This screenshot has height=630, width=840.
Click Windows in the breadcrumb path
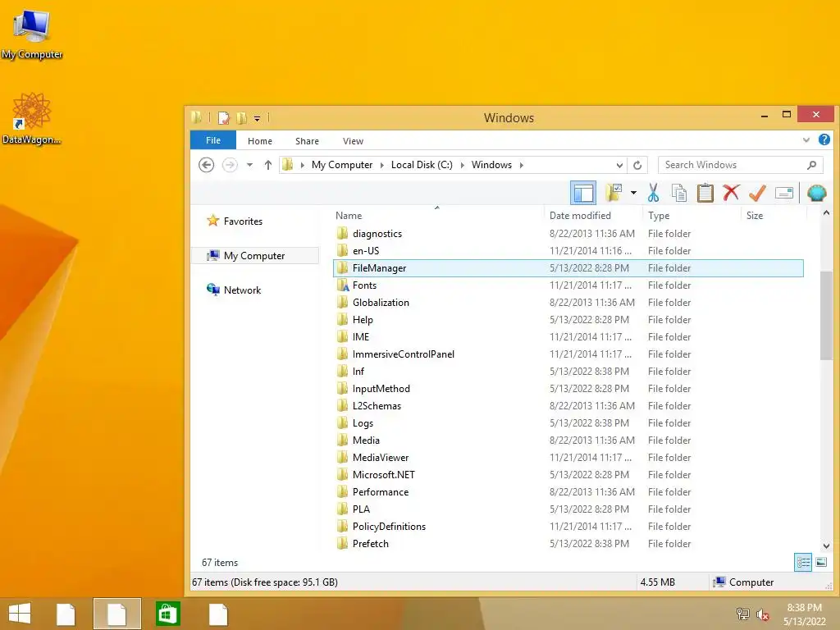pos(491,165)
